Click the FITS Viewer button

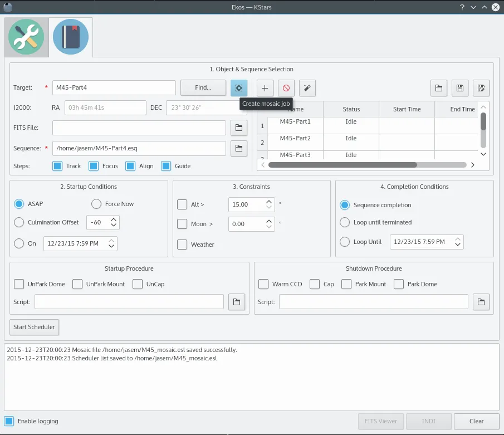[x=381, y=421]
